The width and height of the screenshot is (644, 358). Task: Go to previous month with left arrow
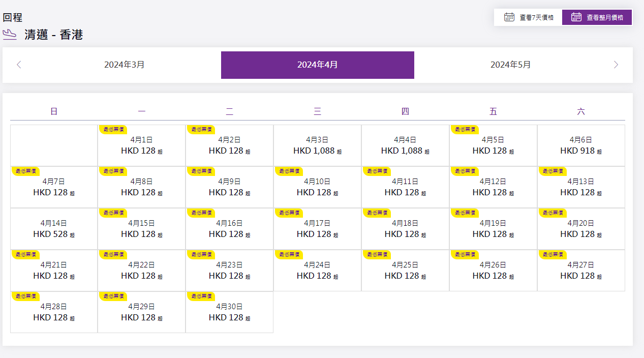19,65
